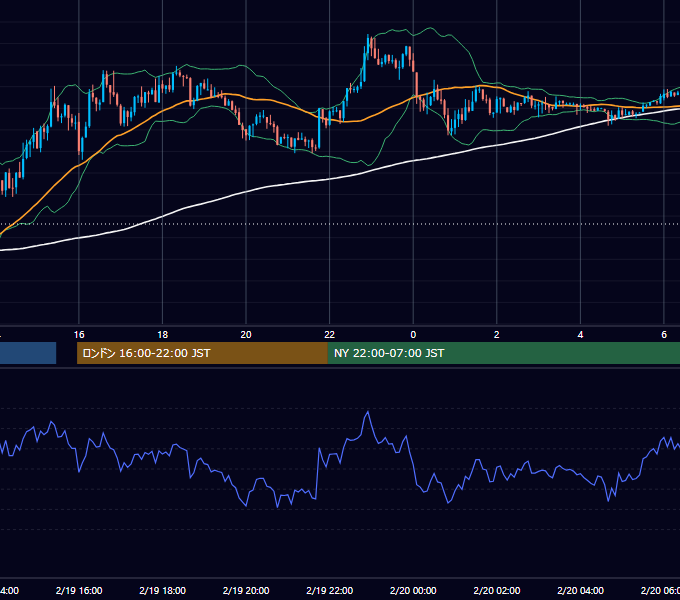Click the London 16:00-22:00 JST session bar
Screen dimensions: 680x600
click(x=202, y=353)
